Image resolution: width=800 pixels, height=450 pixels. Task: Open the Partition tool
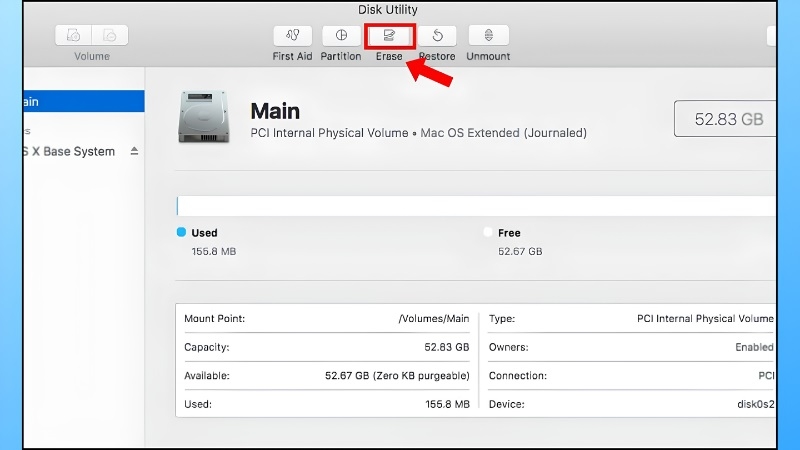click(341, 35)
